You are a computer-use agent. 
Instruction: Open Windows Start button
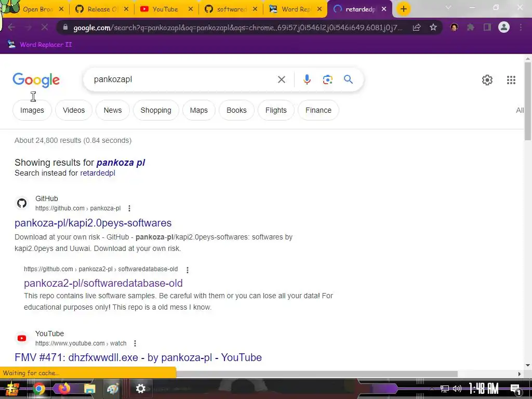coord(12,389)
